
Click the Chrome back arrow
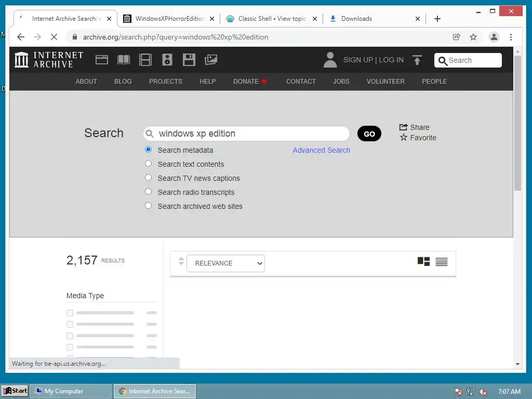pyautogui.click(x=21, y=37)
